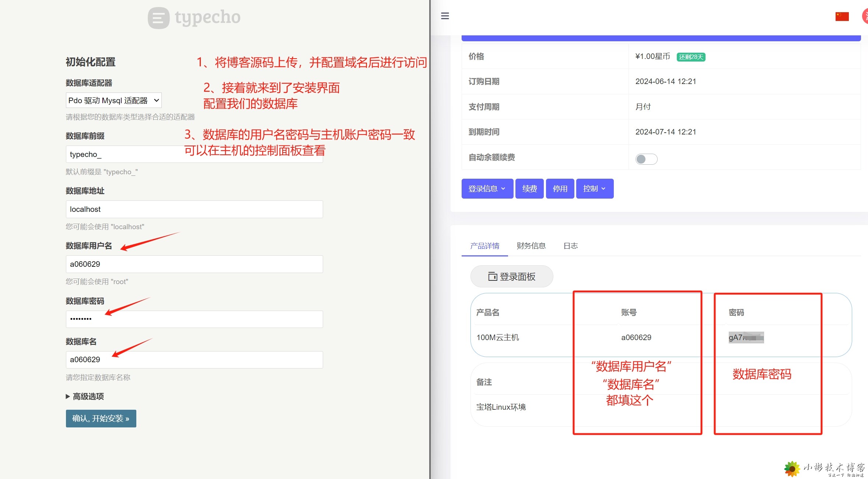Switch to the 日志 tab
The image size is (868, 479).
pos(570,246)
